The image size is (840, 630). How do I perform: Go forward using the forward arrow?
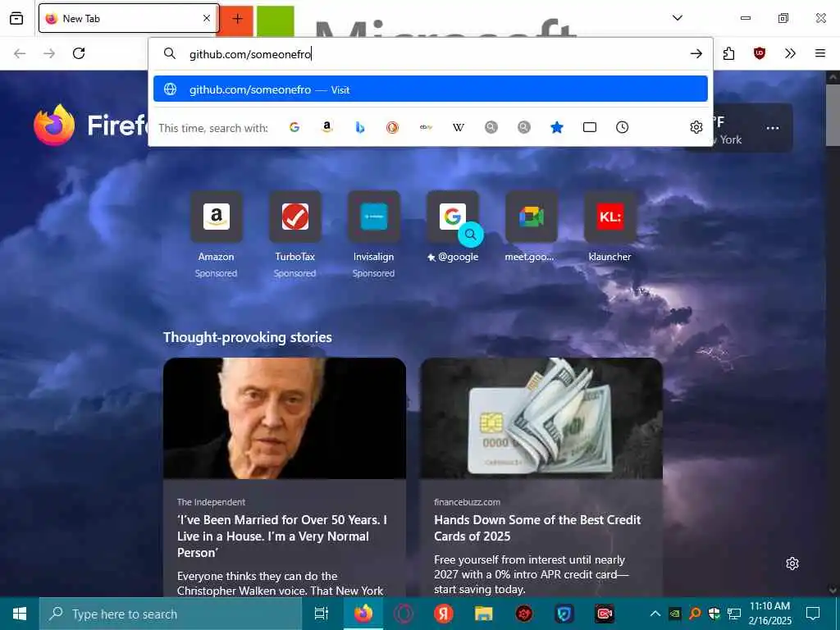tap(49, 53)
